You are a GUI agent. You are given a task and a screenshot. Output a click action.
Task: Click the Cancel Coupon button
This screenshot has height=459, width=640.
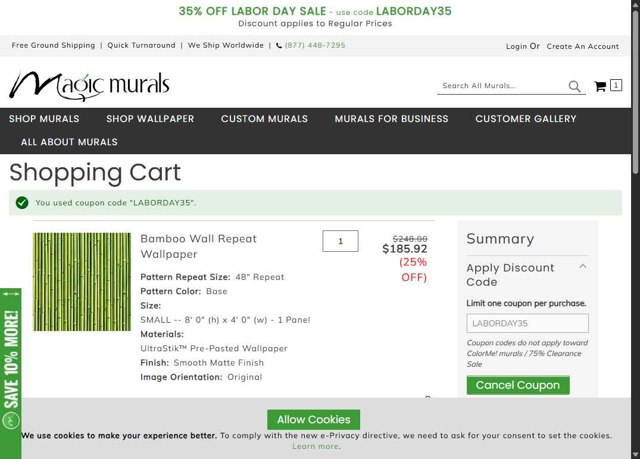[x=518, y=385]
